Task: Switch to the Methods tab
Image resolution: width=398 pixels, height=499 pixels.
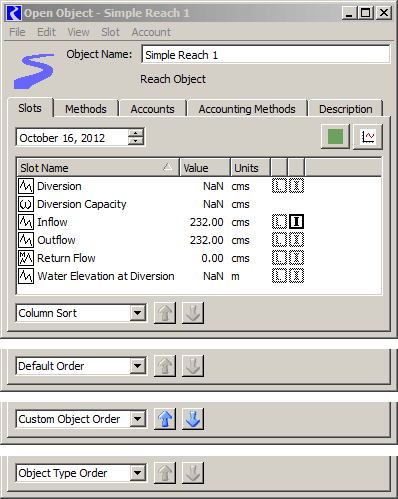Action: point(86,109)
